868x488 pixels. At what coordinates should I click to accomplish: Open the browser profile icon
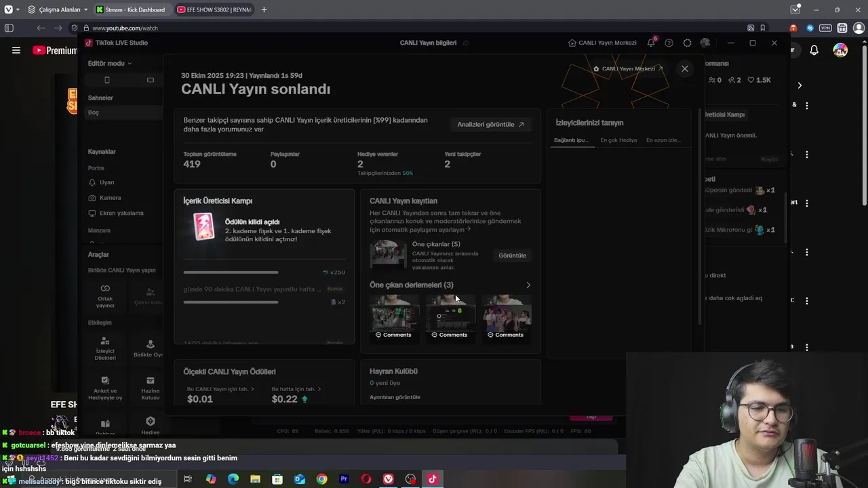pyautogui.click(x=859, y=28)
